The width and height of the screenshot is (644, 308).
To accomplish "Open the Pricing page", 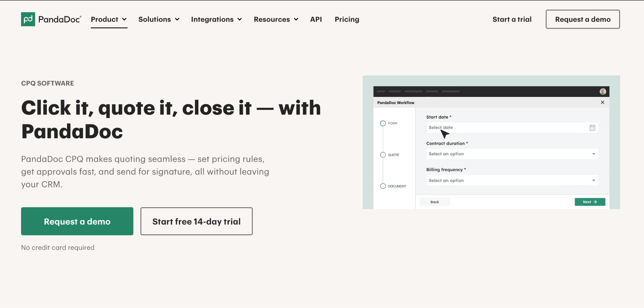I will tap(347, 19).
